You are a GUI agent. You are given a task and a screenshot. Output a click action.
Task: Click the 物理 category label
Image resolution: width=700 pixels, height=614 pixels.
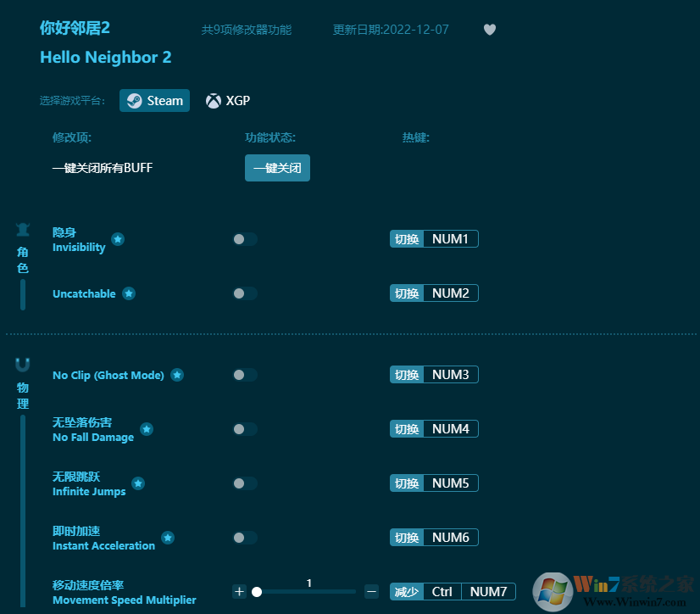23,396
